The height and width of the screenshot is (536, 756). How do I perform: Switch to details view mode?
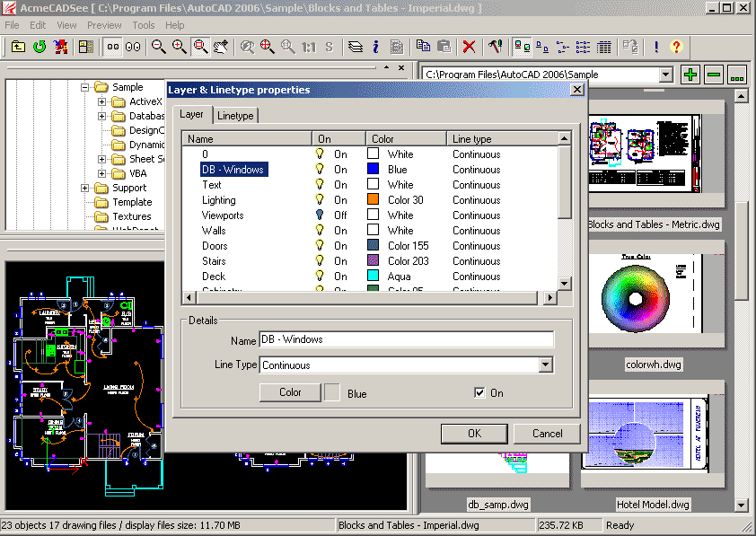point(603,47)
